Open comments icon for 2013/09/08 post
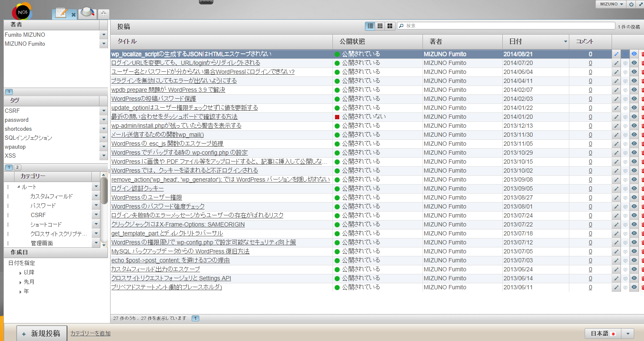 tap(625, 180)
